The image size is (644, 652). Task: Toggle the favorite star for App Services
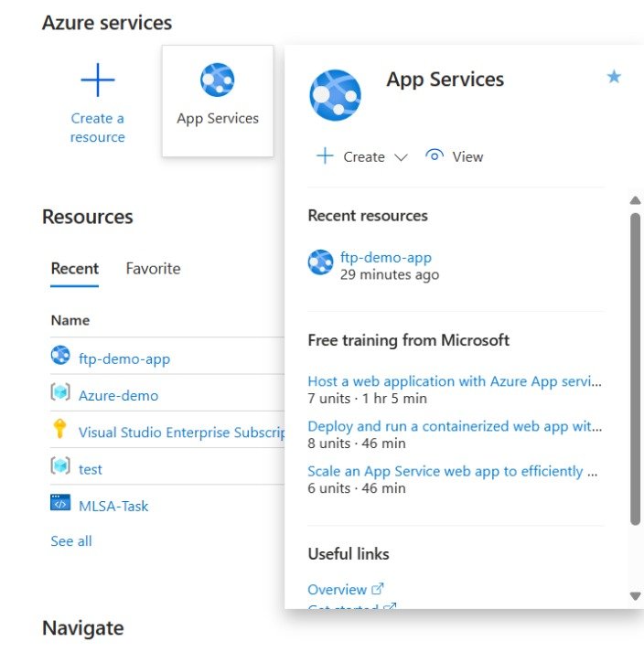614,77
